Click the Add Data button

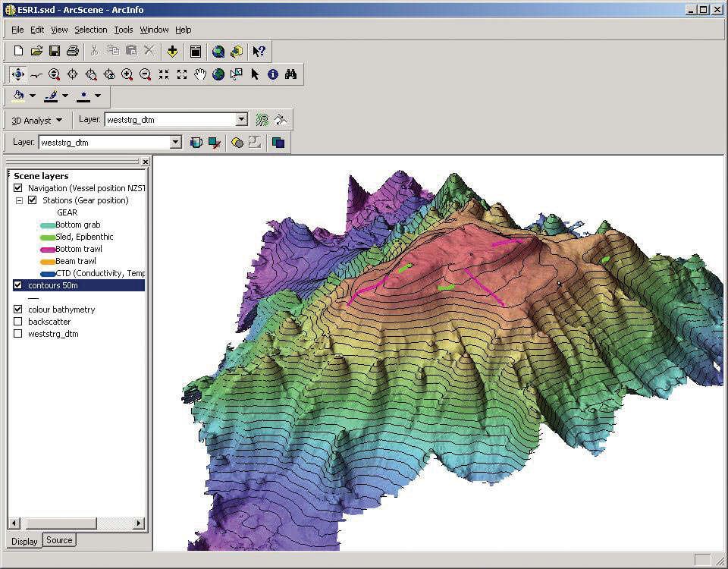(x=173, y=52)
